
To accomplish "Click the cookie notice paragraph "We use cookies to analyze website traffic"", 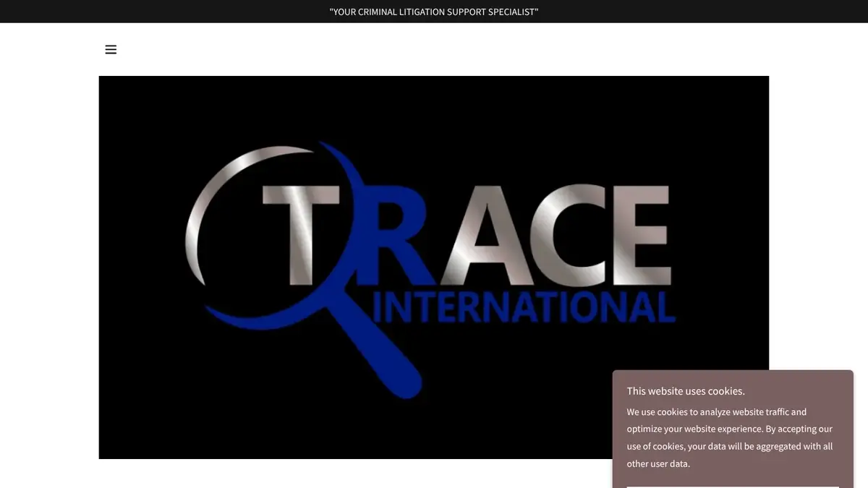I will (730, 438).
